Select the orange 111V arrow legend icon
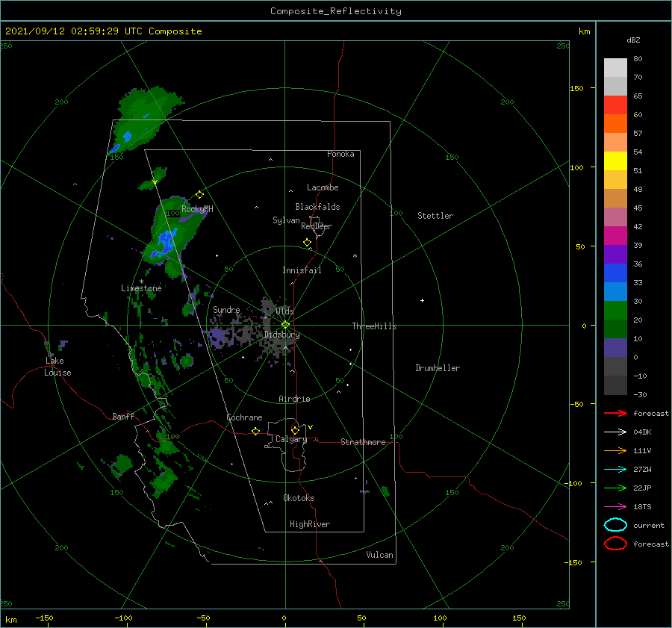Viewport: 672px width, 628px height. (615, 450)
